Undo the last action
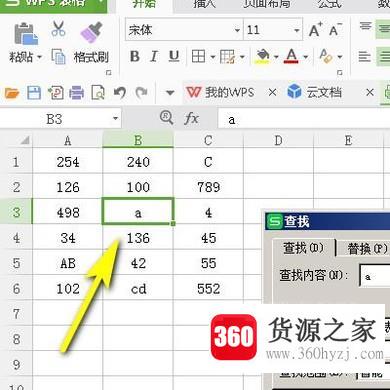Viewport: 390px width, 390px height. (120, 92)
